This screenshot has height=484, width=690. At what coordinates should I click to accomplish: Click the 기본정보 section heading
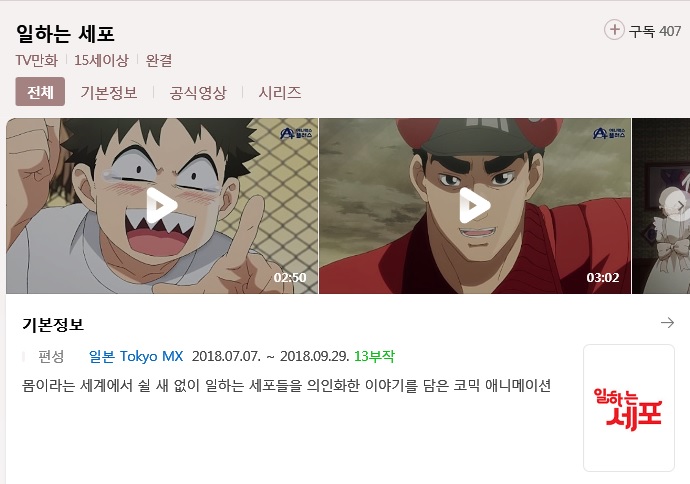(x=53, y=324)
